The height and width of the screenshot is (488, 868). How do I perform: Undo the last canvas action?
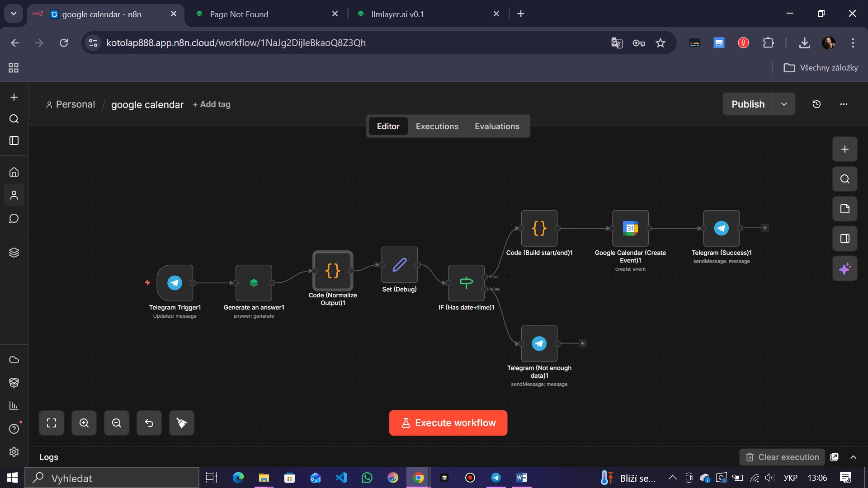(149, 423)
